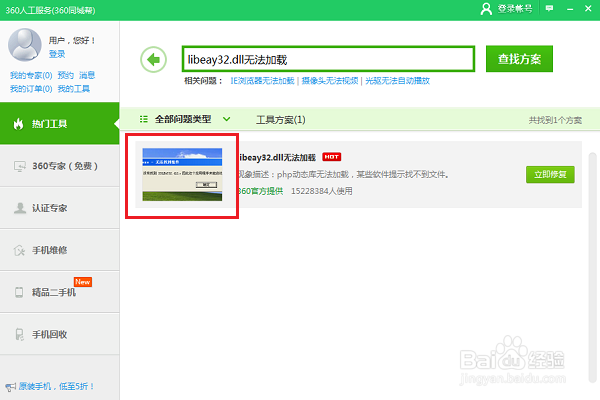Click the result title libeay32.dll无法加载
The width and height of the screenshot is (600, 400).
coord(277,157)
